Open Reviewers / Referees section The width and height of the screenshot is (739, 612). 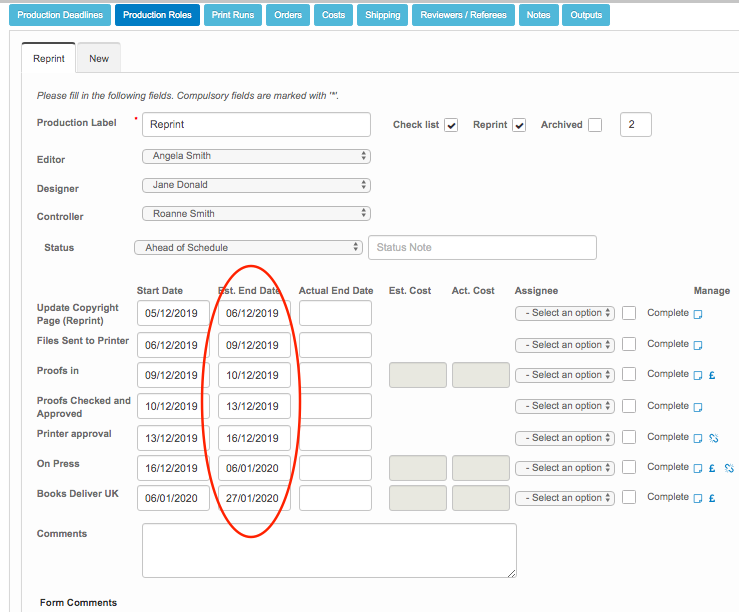point(463,15)
